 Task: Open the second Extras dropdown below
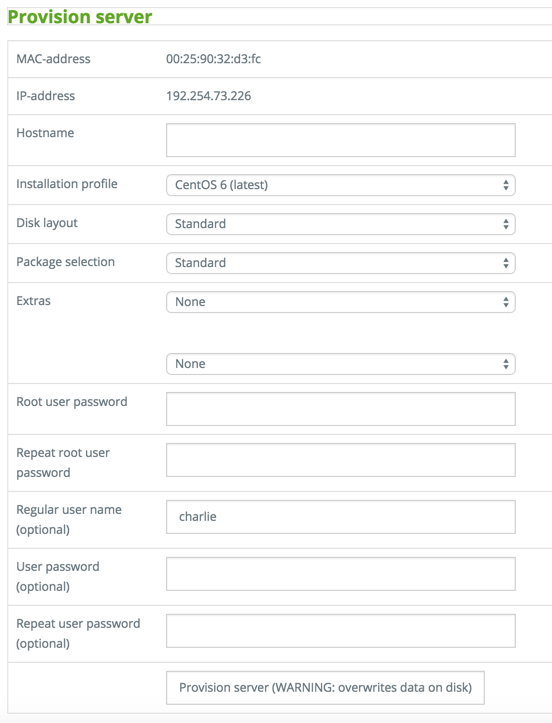click(340, 364)
